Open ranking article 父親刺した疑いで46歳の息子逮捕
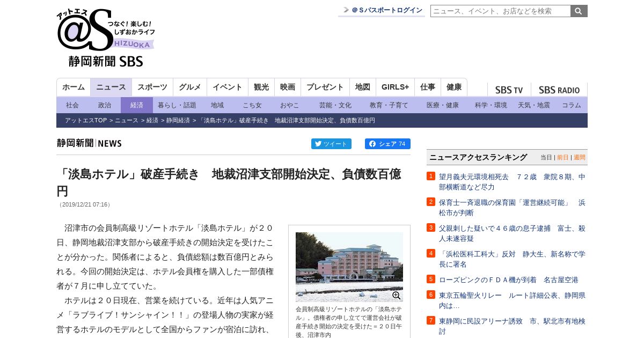The image size is (644, 338). (x=512, y=233)
